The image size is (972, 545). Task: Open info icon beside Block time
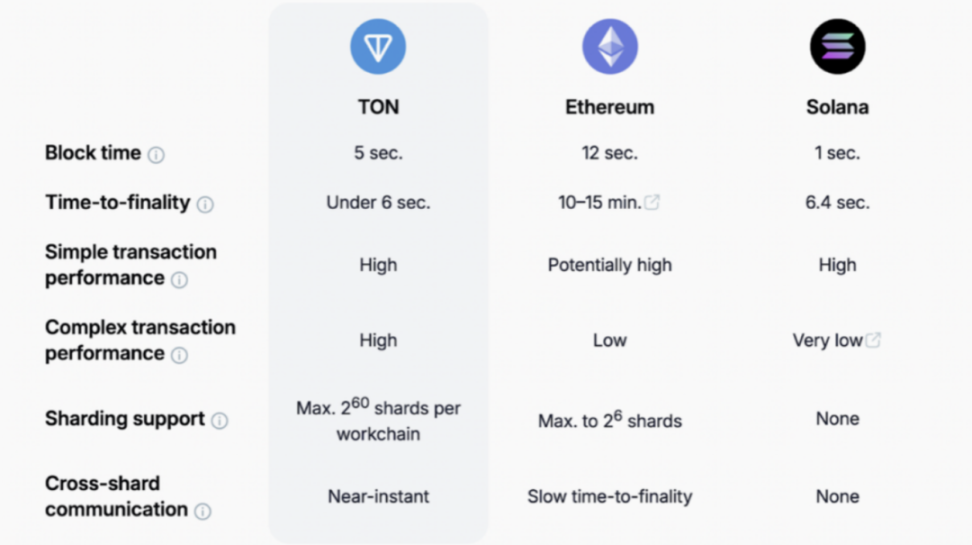pos(156,154)
